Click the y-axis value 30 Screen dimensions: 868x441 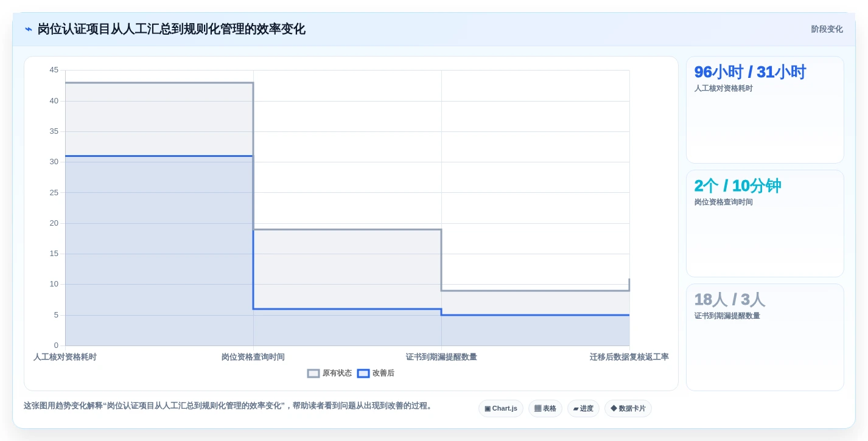pyautogui.click(x=54, y=162)
